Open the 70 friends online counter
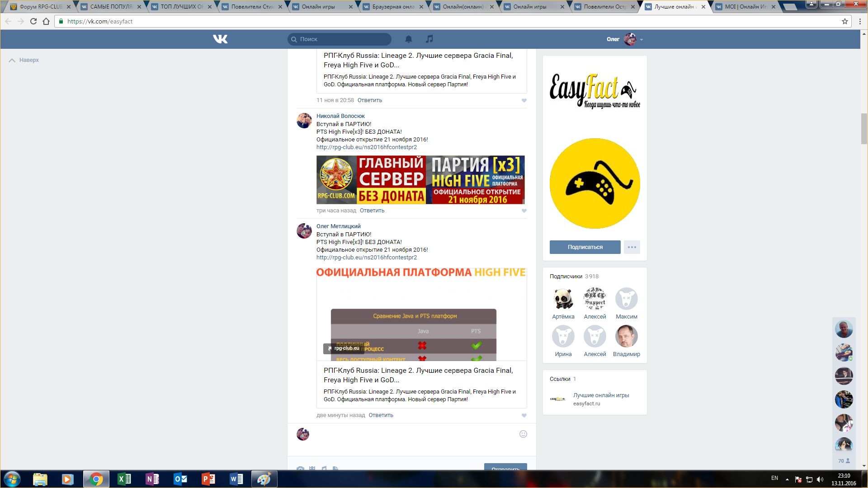This screenshot has width=868, height=488. 844,461
